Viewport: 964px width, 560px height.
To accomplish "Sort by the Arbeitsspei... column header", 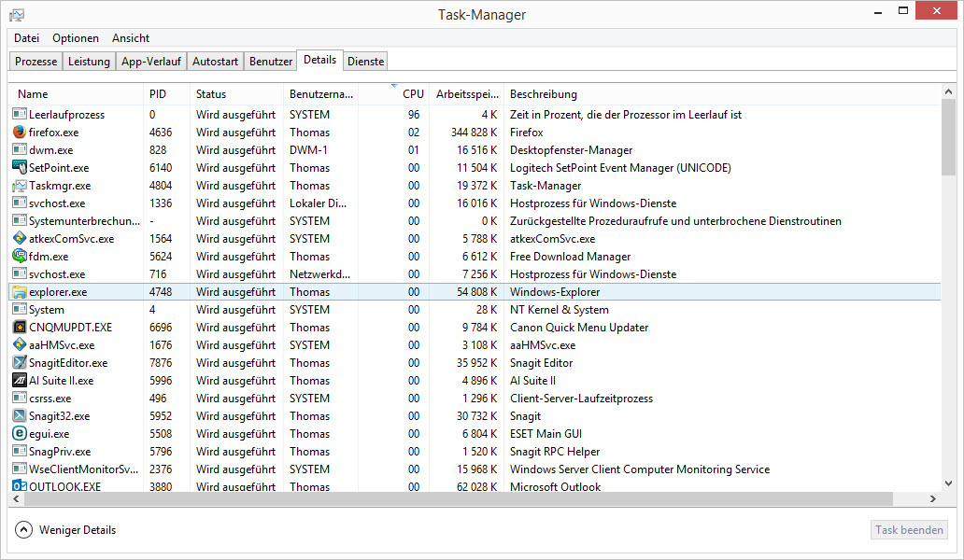I will 467,94.
